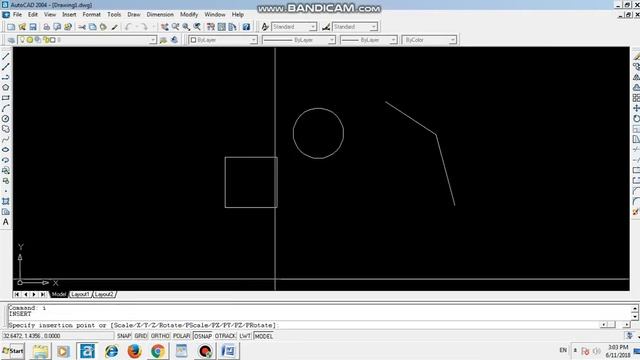Toggle MODEL space button
The width and height of the screenshot is (640, 360).
point(263,336)
